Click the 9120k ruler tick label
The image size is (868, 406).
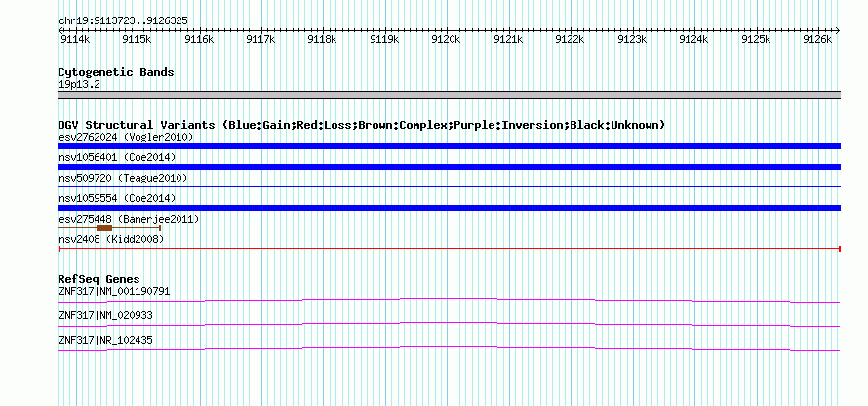coord(446,39)
